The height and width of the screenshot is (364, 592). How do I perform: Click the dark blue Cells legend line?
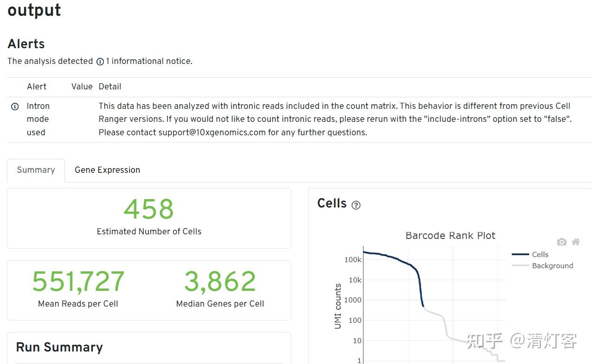pos(520,254)
